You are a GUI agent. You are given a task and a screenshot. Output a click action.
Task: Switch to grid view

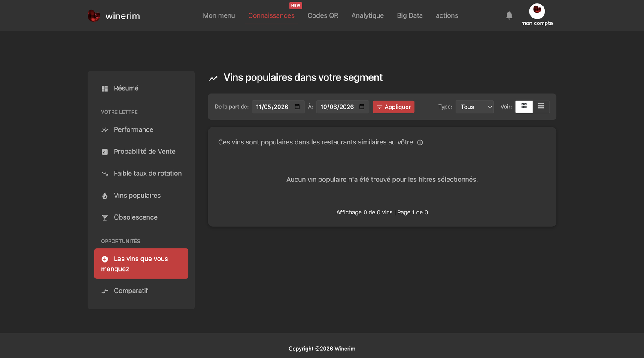(524, 106)
